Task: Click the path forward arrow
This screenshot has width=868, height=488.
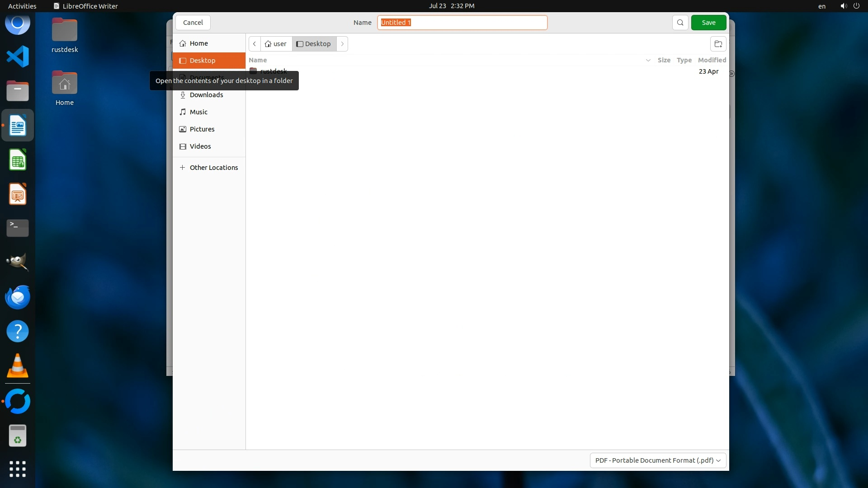Action: [342, 44]
